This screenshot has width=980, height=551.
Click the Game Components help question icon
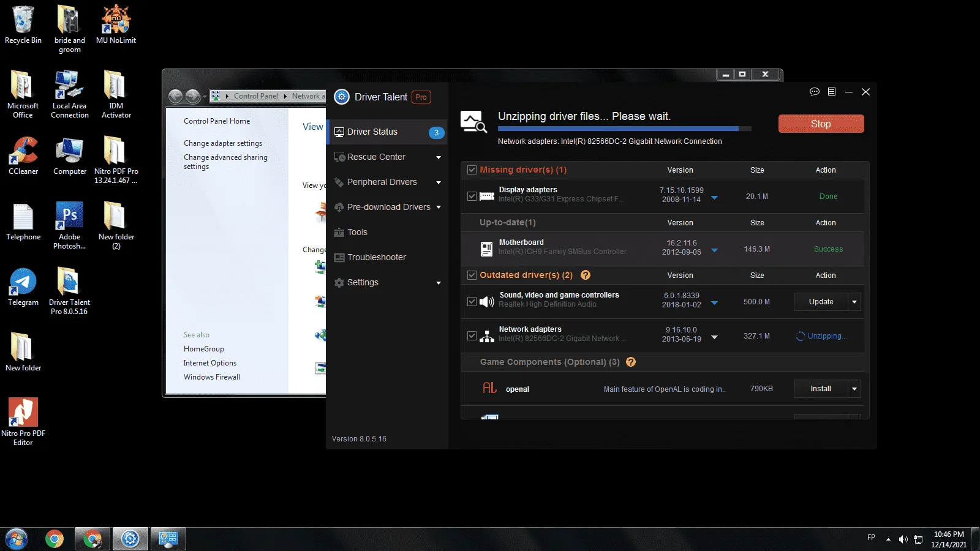631,362
